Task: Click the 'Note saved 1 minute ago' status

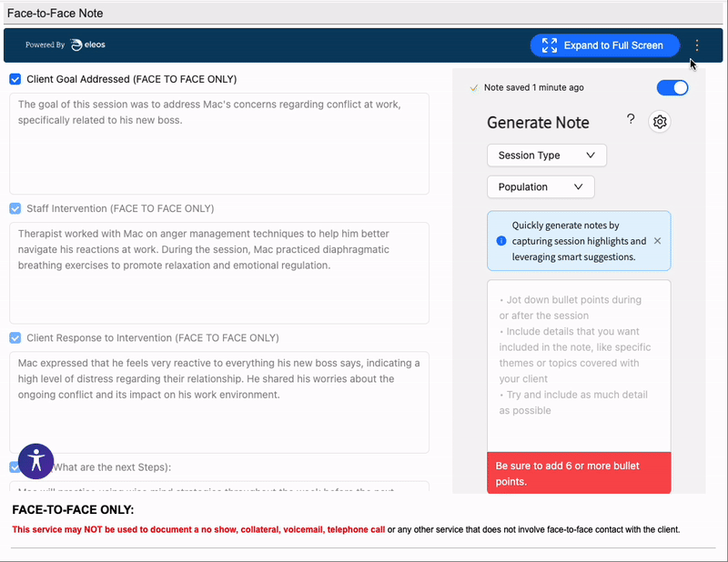Action: click(534, 87)
